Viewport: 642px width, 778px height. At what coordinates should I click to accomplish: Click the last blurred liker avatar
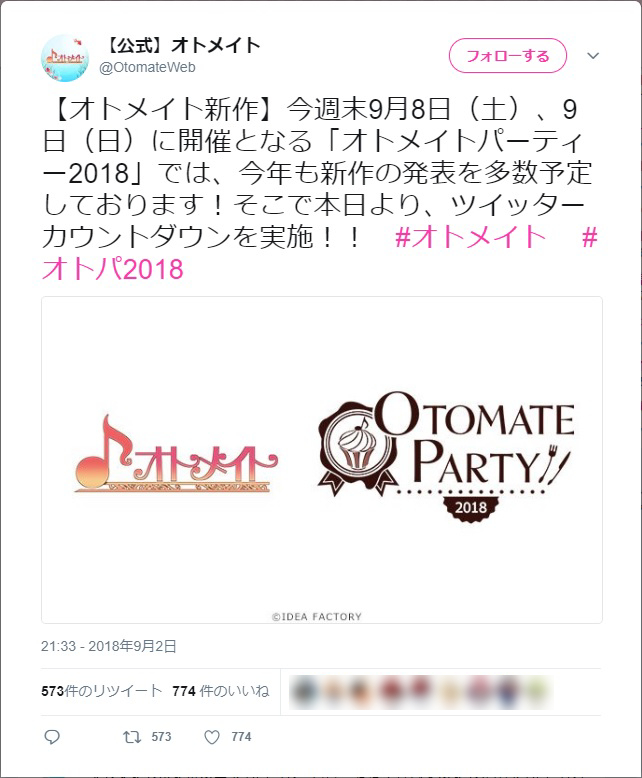[536, 691]
